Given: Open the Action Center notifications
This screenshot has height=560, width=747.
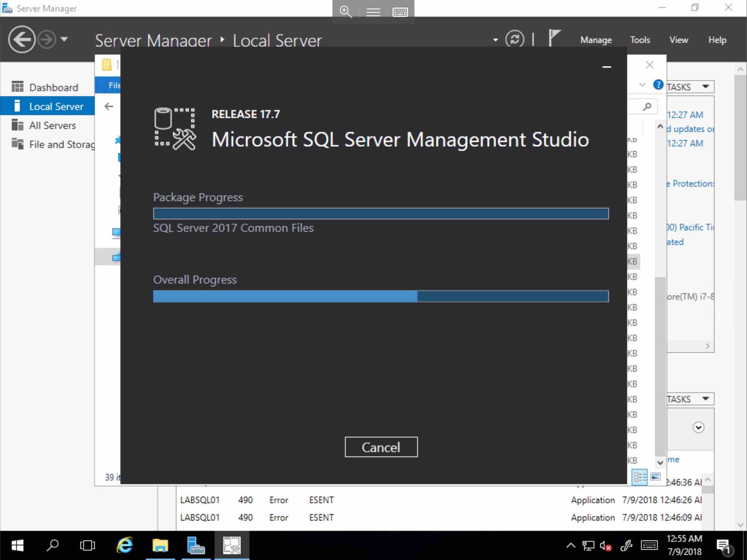Looking at the screenshot, I should [x=725, y=547].
